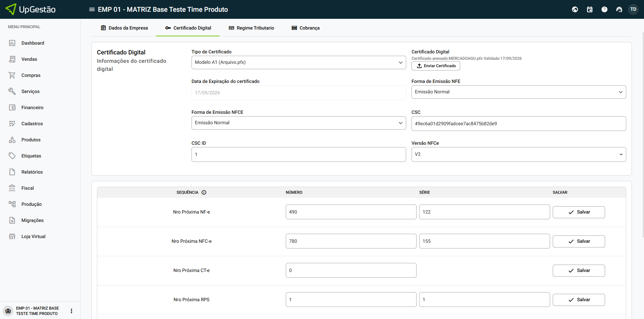Click the hamburger menu icon
Screen dimensions: 644x319
[92, 9]
